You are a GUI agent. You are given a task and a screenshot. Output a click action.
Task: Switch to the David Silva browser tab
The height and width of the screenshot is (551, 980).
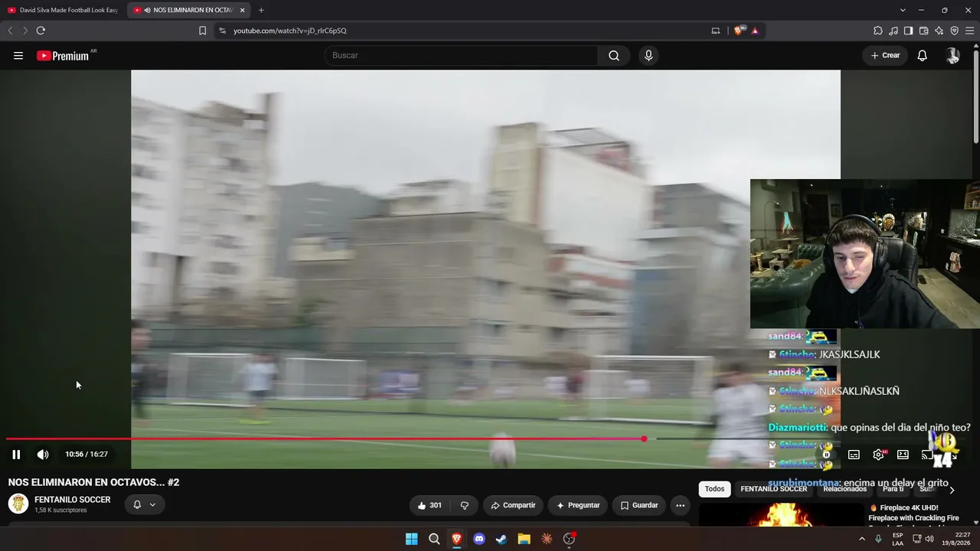click(x=64, y=10)
